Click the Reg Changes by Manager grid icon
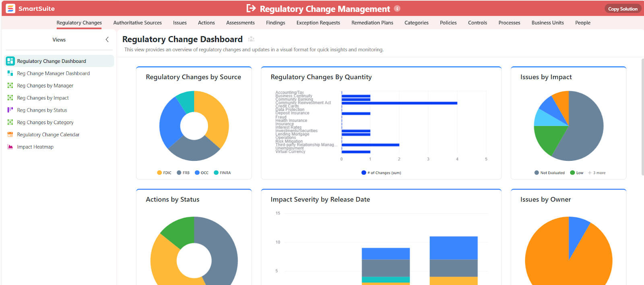This screenshot has width=644, height=285. click(10, 85)
